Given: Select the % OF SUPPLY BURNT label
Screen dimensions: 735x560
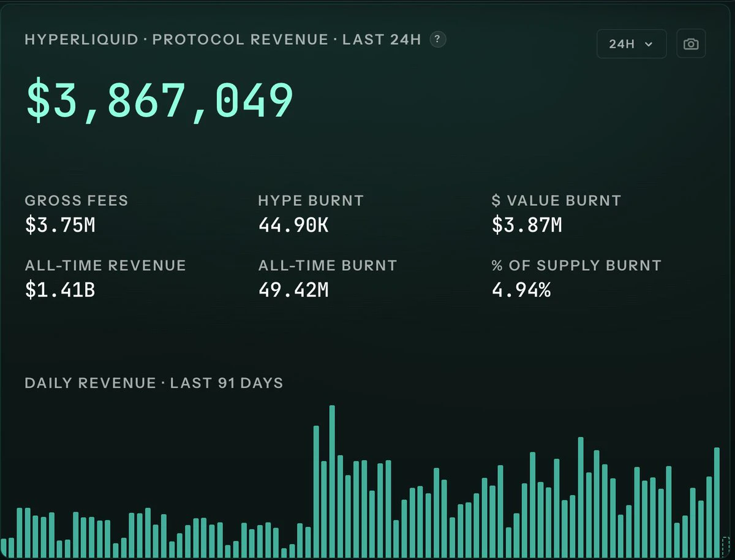Looking at the screenshot, I should click(576, 265).
